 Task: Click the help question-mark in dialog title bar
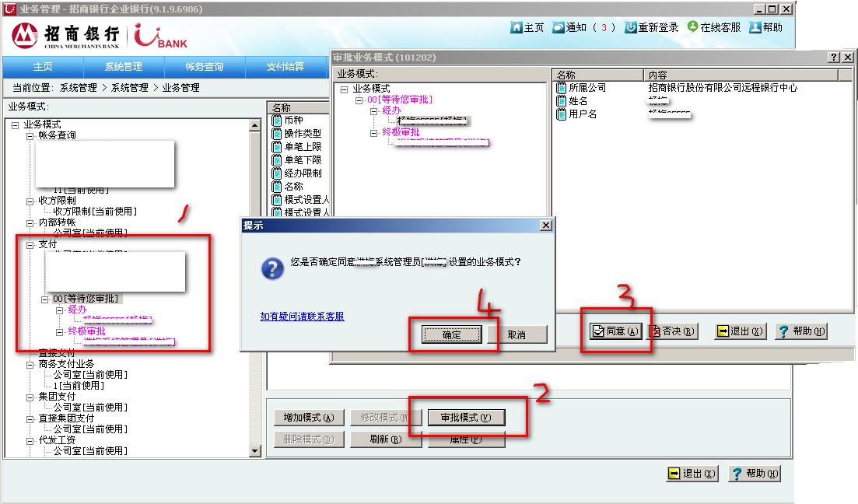pos(832,58)
